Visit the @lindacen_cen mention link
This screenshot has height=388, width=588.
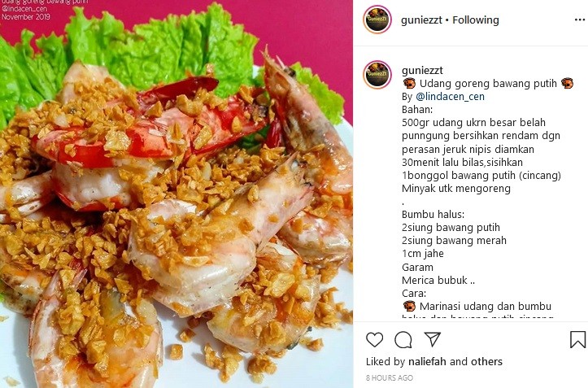450,97
